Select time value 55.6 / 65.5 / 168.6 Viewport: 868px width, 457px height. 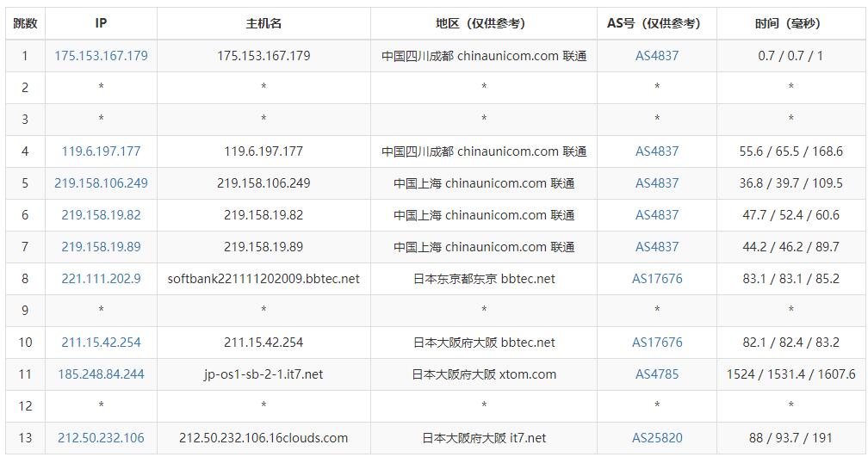coord(790,151)
